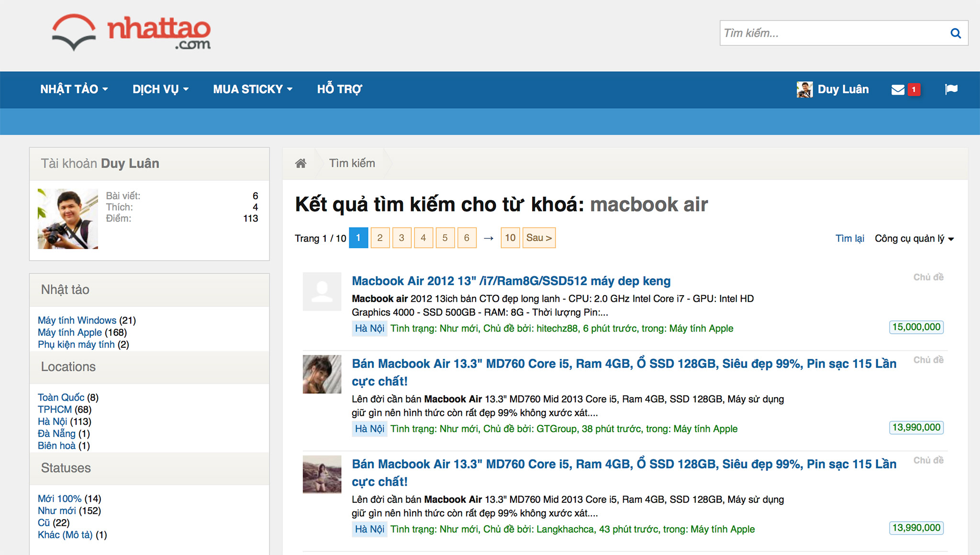Go to results page 2
980x555 pixels.
pos(380,238)
